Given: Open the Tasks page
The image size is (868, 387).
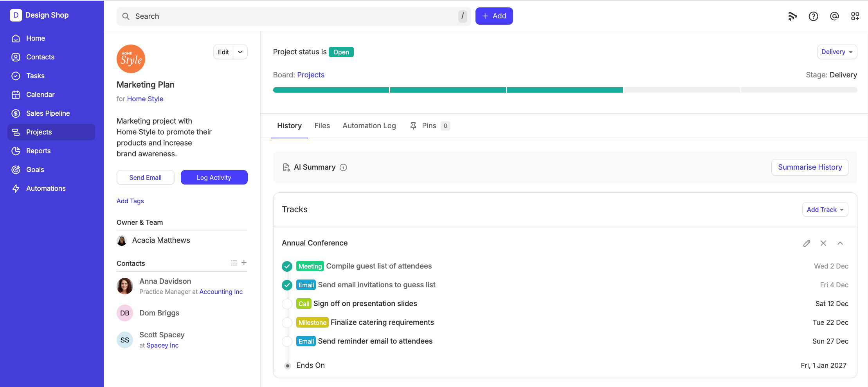Looking at the screenshot, I should [51, 76].
